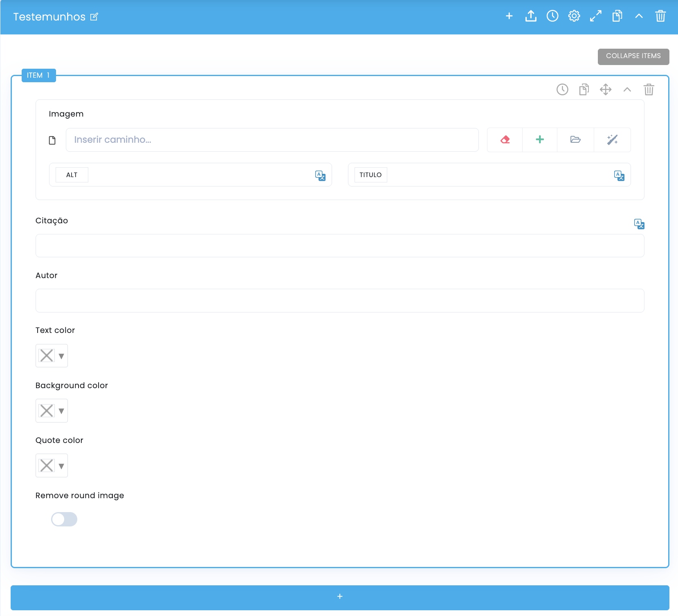Click the Inserir caminho input field
Image resolution: width=678 pixels, height=616 pixels.
point(272,140)
